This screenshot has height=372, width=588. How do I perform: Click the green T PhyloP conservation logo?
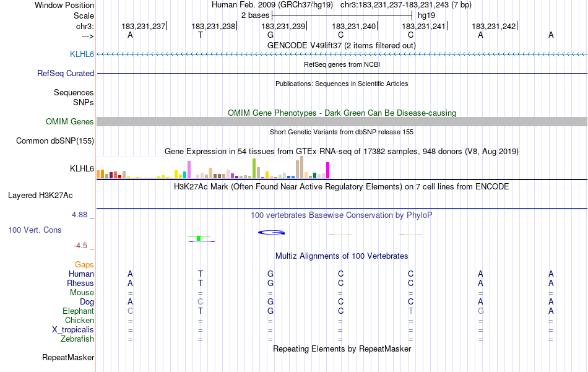tap(199, 238)
